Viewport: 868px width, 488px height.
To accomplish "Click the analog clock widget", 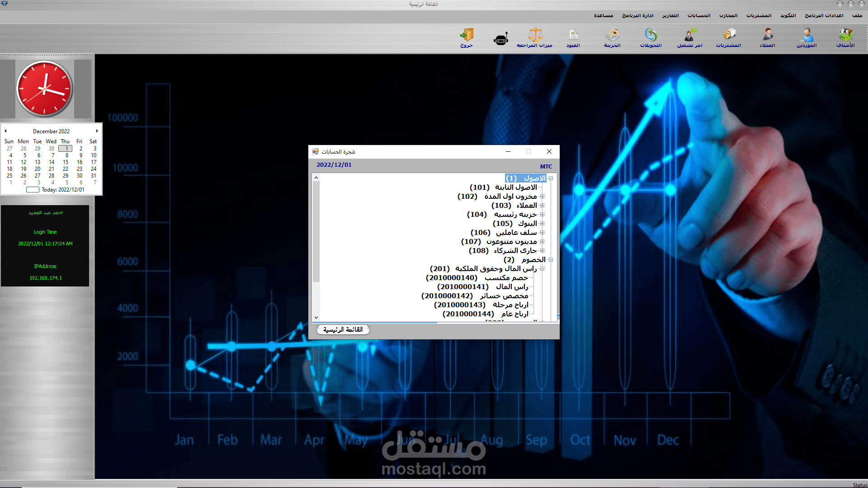I will click(44, 89).
